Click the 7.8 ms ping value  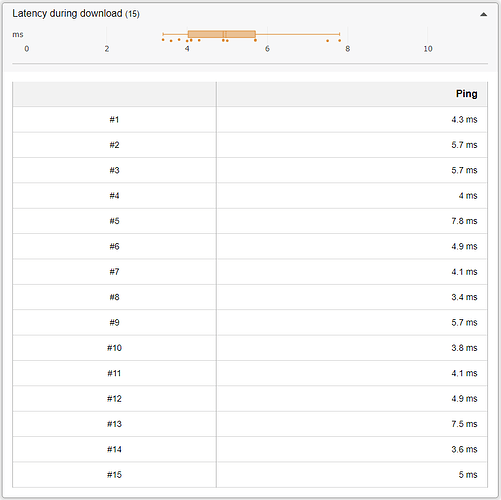tap(464, 221)
